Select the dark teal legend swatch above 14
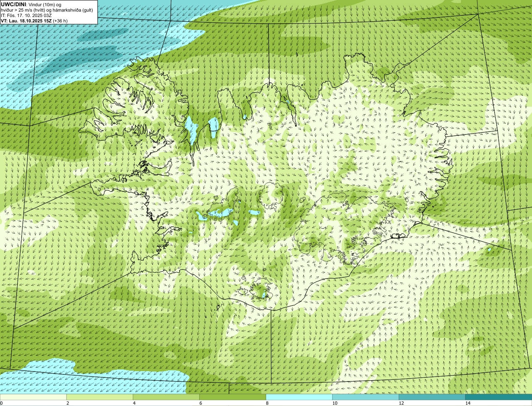The image size is (532, 406). click(499, 397)
